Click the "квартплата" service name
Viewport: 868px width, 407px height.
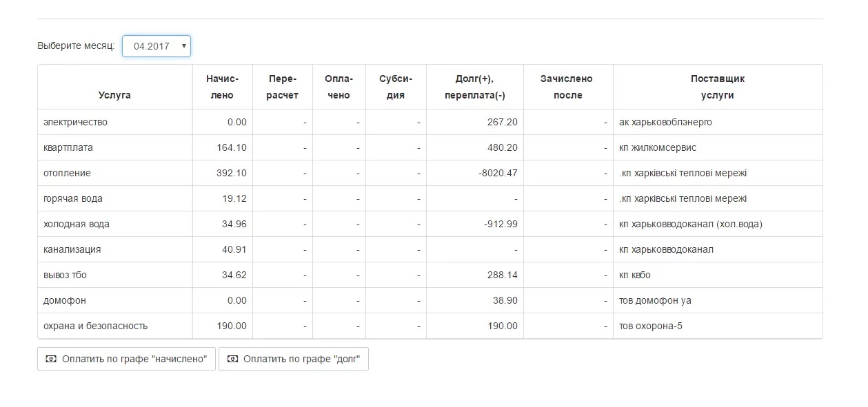[68, 147]
